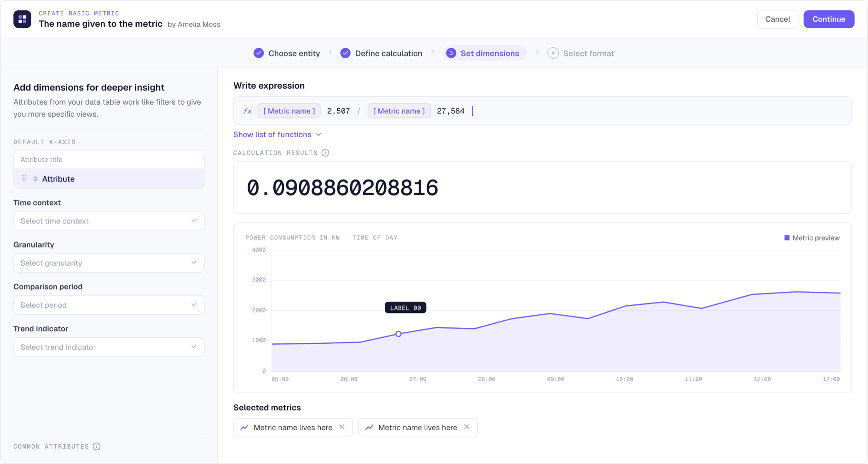Remove the first selected metric chip
This screenshot has width=868, height=464.
(x=342, y=427)
